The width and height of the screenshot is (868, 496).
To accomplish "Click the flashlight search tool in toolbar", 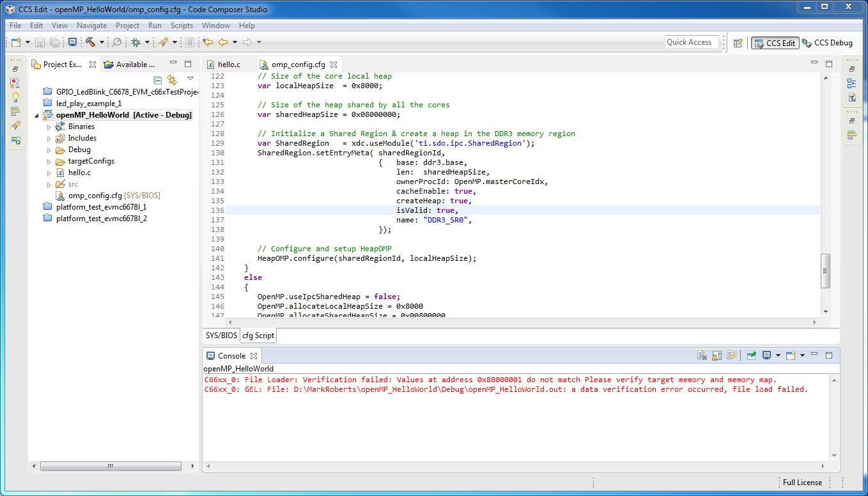I will pos(163,42).
